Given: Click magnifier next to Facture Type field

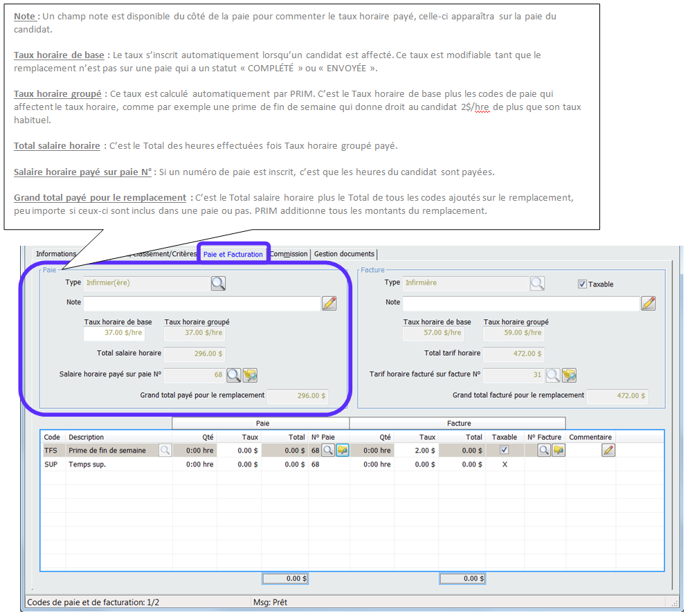Looking at the screenshot, I should click(537, 283).
